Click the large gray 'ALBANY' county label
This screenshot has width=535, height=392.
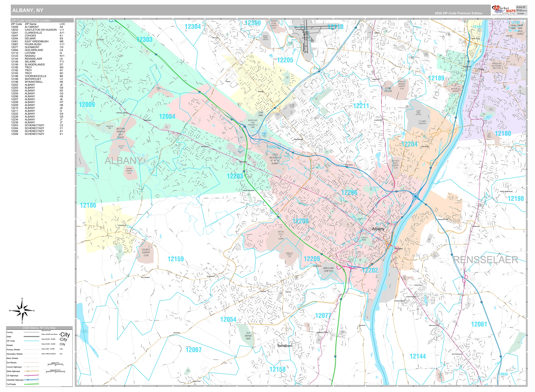coord(124,161)
